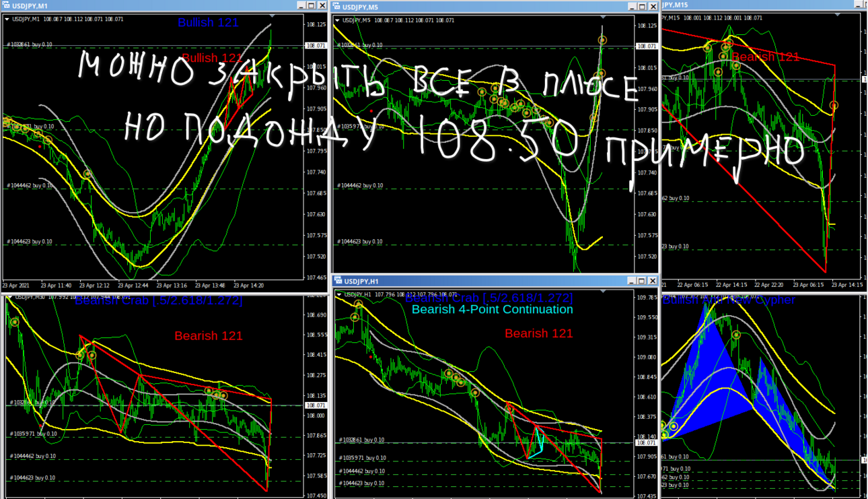
Task: Minimize the USDJPY,M5 chart window
Action: [632, 7]
